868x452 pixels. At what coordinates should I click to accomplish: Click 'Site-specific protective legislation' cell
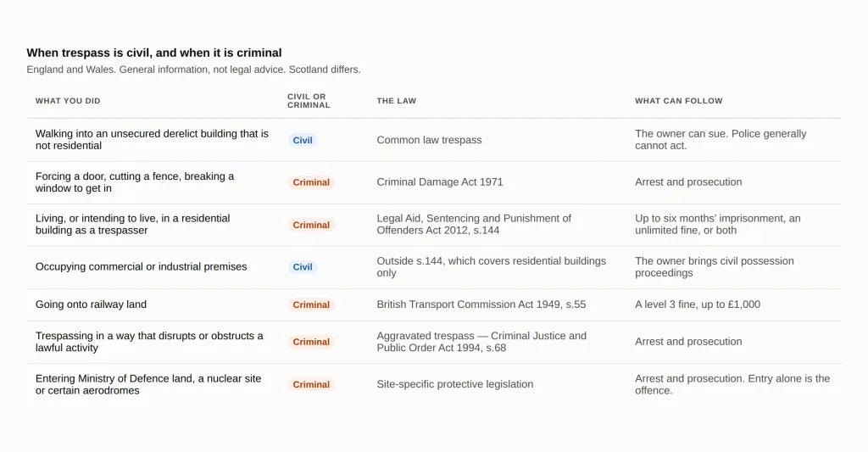pyautogui.click(x=455, y=384)
